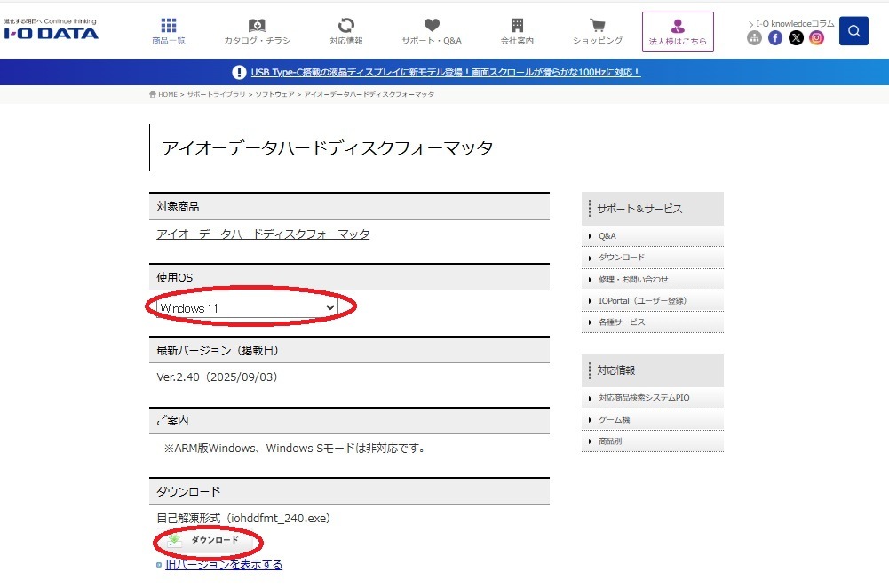Click the 会社案内 building icon
The image size is (889, 588).
pos(517,27)
